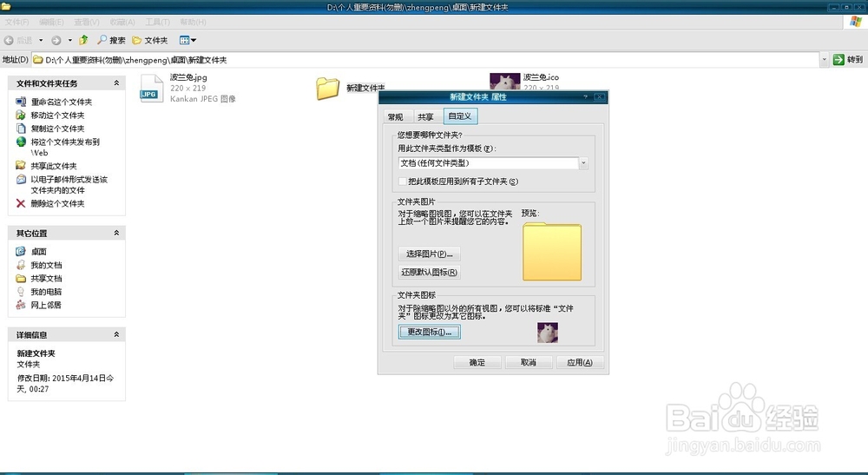868x475 pixels.
Task: Click the publish to Web globe icon
Action: [x=21, y=142]
